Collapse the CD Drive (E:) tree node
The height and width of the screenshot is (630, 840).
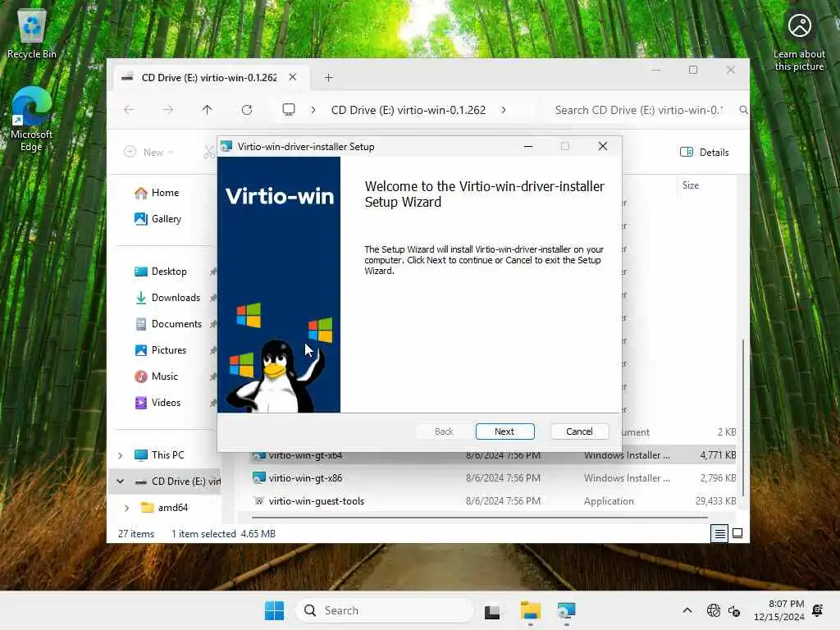pyautogui.click(x=121, y=481)
